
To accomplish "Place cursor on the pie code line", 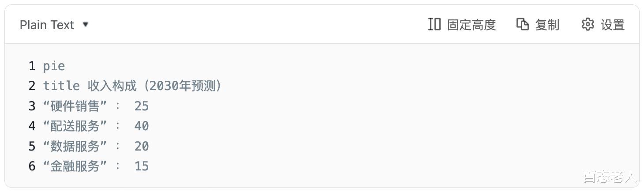I will (54, 66).
